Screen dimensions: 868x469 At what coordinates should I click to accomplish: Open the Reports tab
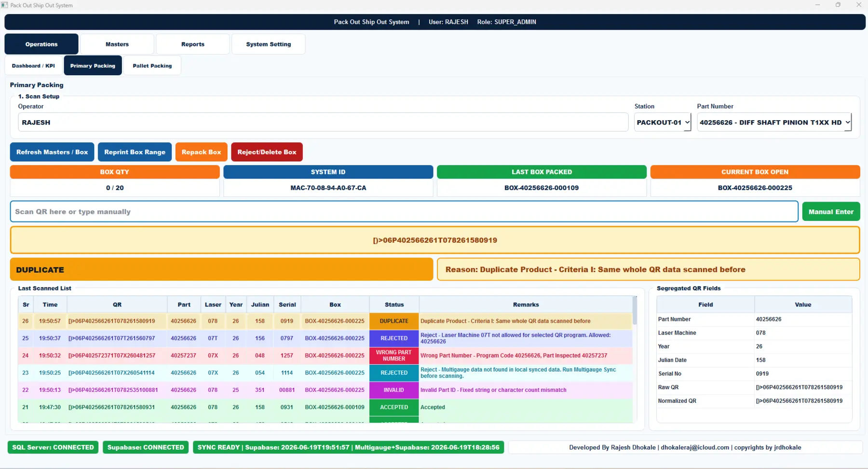point(193,44)
